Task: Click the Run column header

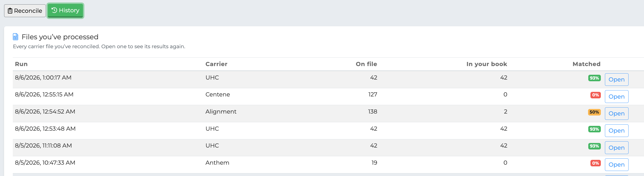Action: pos(21,64)
